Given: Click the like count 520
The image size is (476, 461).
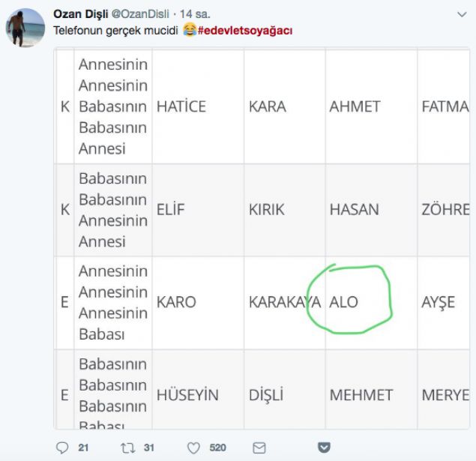Looking at the screenshot, I should (217, 448).
